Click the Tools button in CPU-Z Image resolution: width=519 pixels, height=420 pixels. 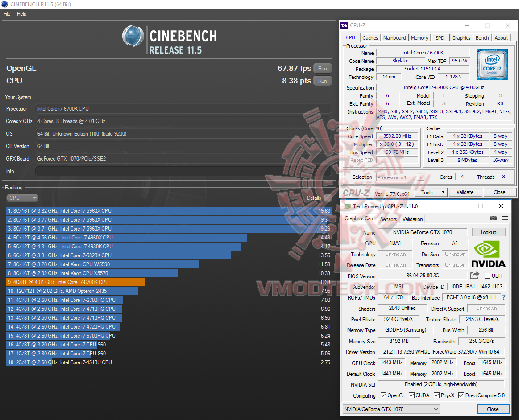click(x=427, y=192)
